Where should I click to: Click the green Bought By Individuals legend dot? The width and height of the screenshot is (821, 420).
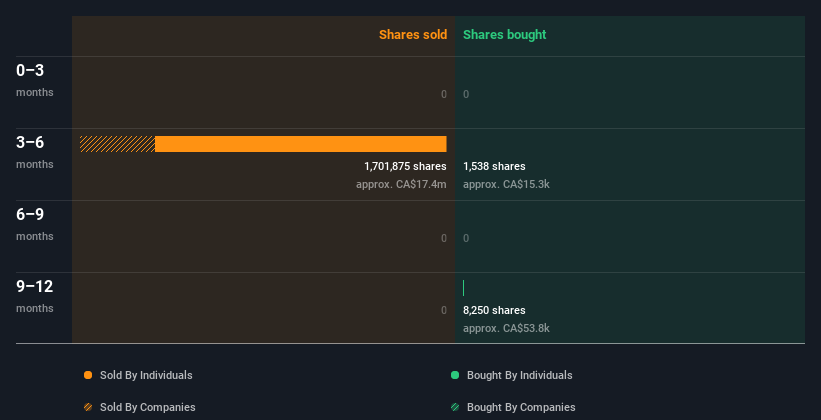pyautogui.click(x=455, y=375)
